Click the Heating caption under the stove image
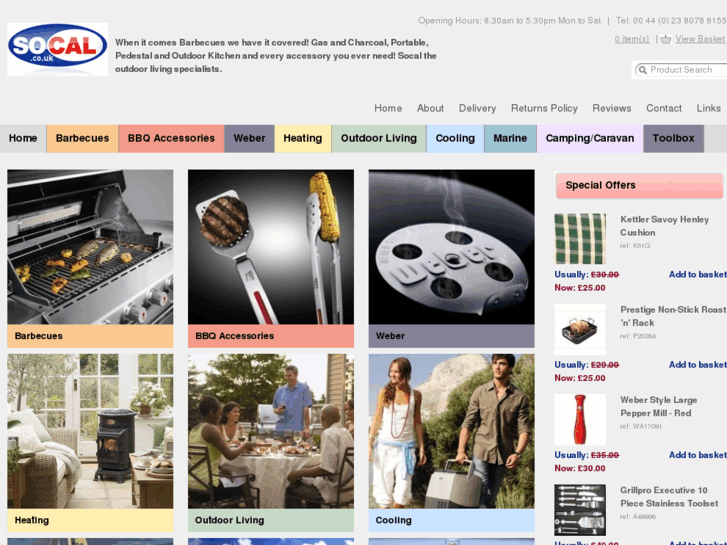 [32, 520]
